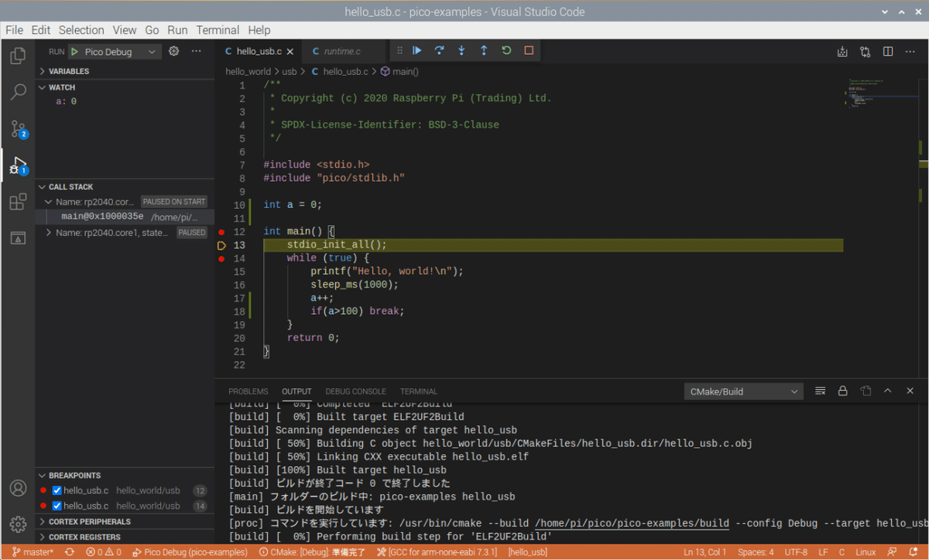
Task: Click debug toolbar Step Out
Action: coord(484,50)
